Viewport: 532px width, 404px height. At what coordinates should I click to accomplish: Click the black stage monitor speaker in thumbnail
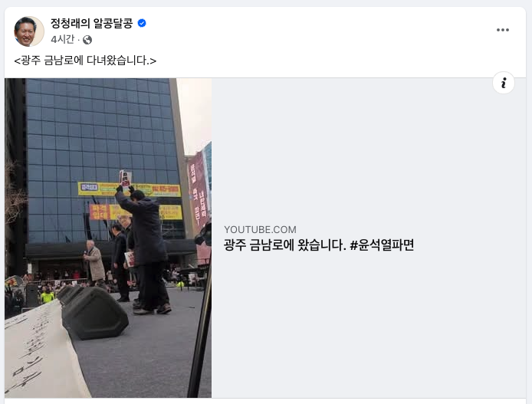94,312
